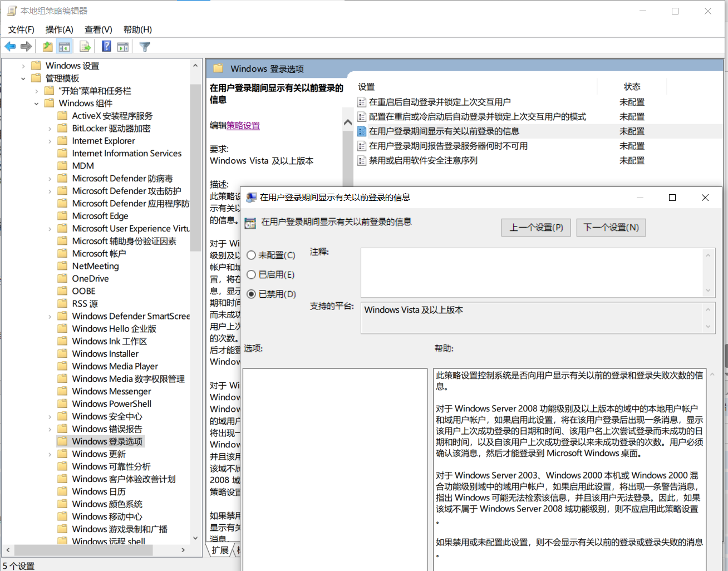This screenshot has width=728, height=571.
Task: Click the folder icon beside Windows PowerShell
Action: (x=62, y=403)
